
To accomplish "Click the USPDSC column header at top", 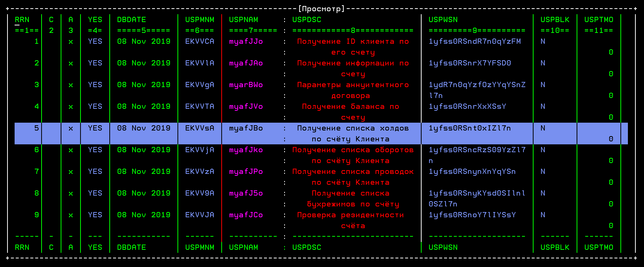I will [307, 20].
